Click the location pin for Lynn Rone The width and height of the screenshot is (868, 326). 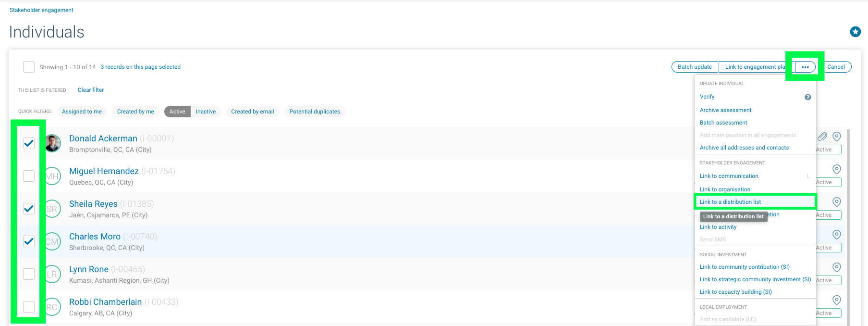(x=836, y=267)
